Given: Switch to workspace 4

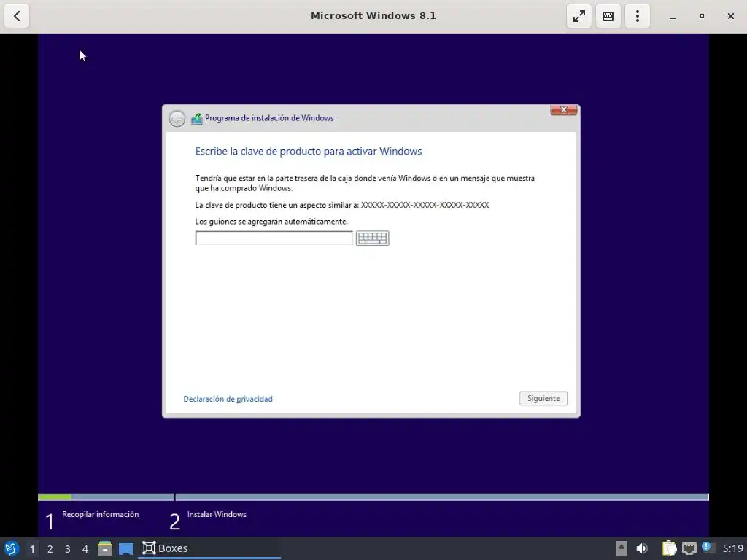Looking at the screenshot, I should tap(85, 549).
